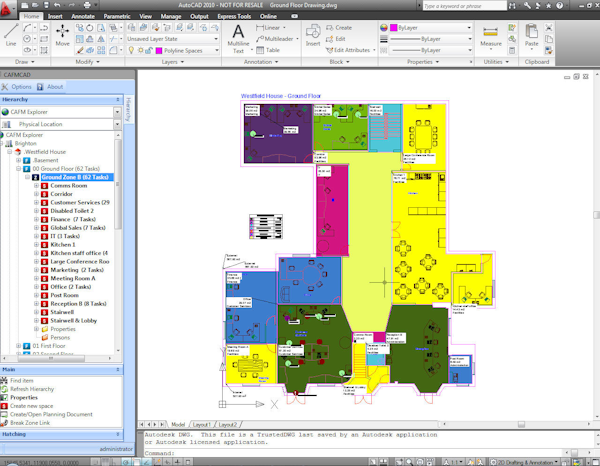The image size is (600, 466).
Task: Click the Print icon in quick access toolbar
Action: pyautogui.click(x=87, y=5)
